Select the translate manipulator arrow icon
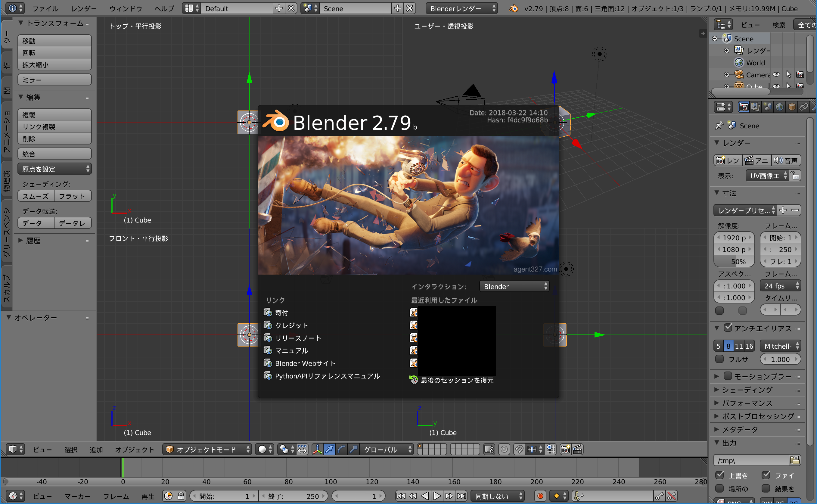Image resolution: width=817 pixels, height=504 pixels. (329, 449)
